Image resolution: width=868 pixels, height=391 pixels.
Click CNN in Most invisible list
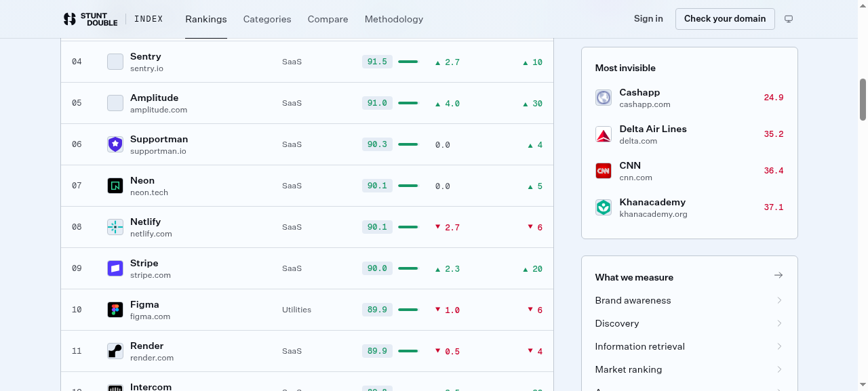tap(630, 165)
